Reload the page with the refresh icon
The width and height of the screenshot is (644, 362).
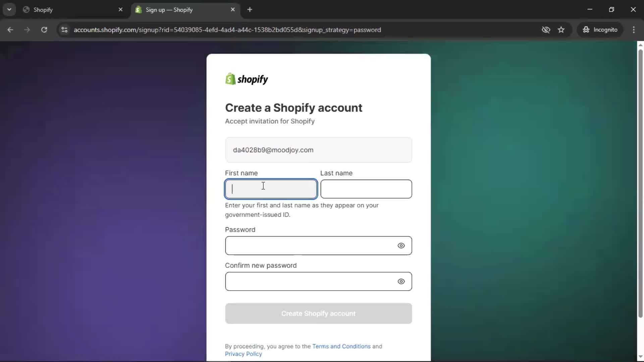pos(44,30)
